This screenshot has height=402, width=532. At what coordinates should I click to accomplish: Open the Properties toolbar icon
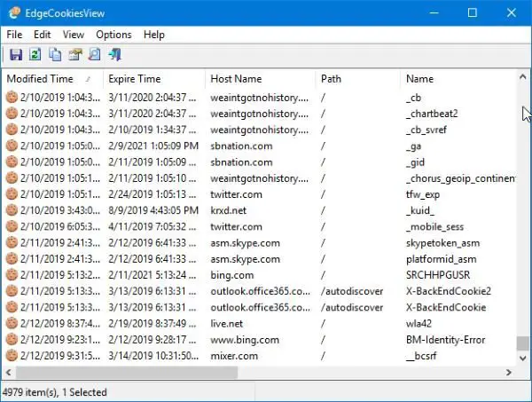tap(75, 54)
